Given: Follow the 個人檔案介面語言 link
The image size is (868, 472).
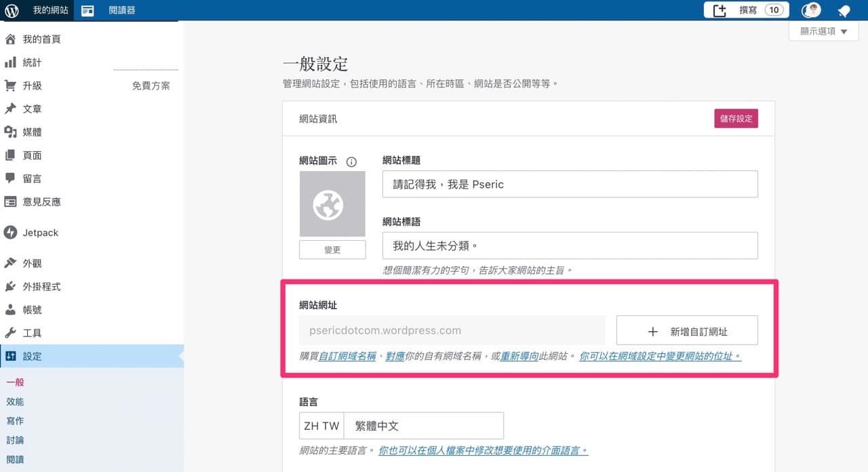Looking at the screenshot, I should 484,450.
